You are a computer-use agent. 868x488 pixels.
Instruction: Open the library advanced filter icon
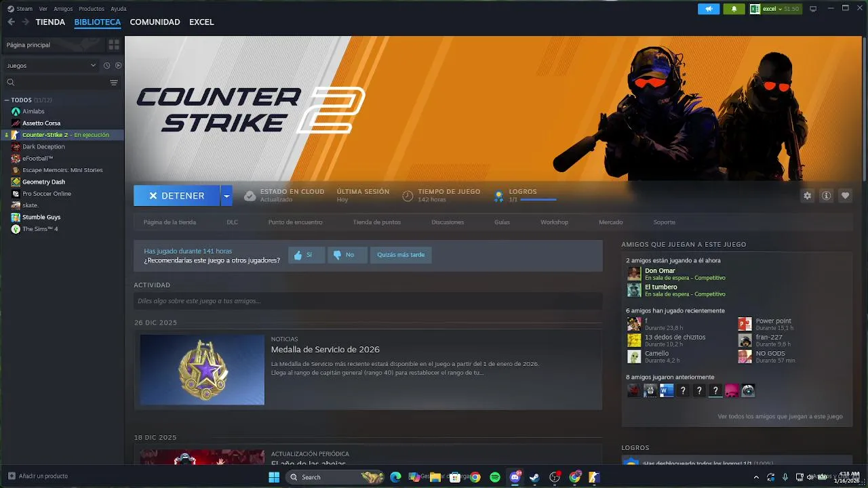[x=114, y=83]
